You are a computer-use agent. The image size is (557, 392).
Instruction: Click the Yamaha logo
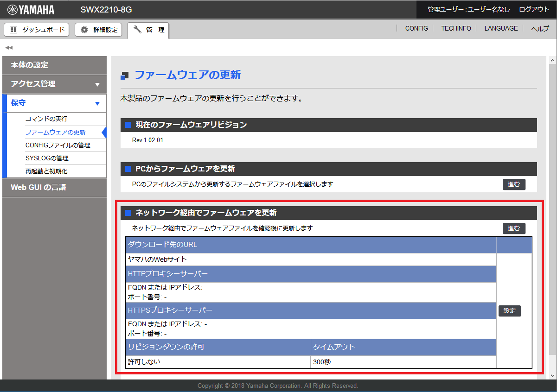click(x=31, y=10)
